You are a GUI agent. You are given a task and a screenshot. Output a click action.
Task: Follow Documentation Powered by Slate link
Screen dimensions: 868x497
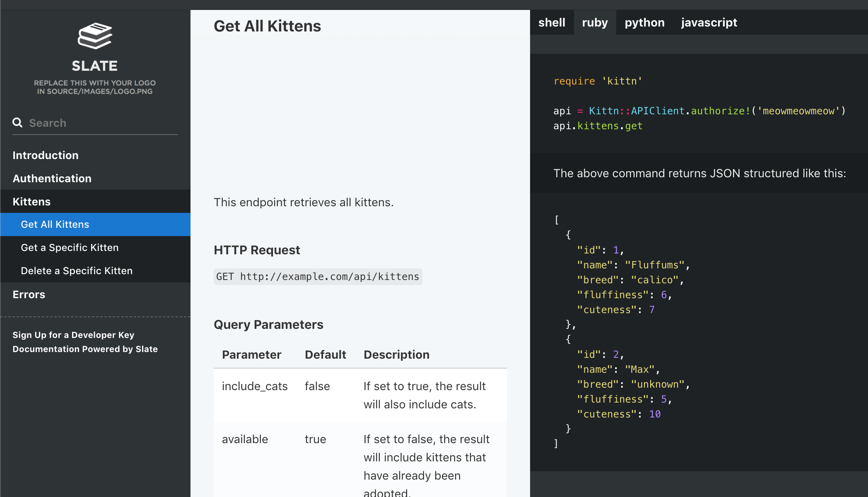(85, 349)
